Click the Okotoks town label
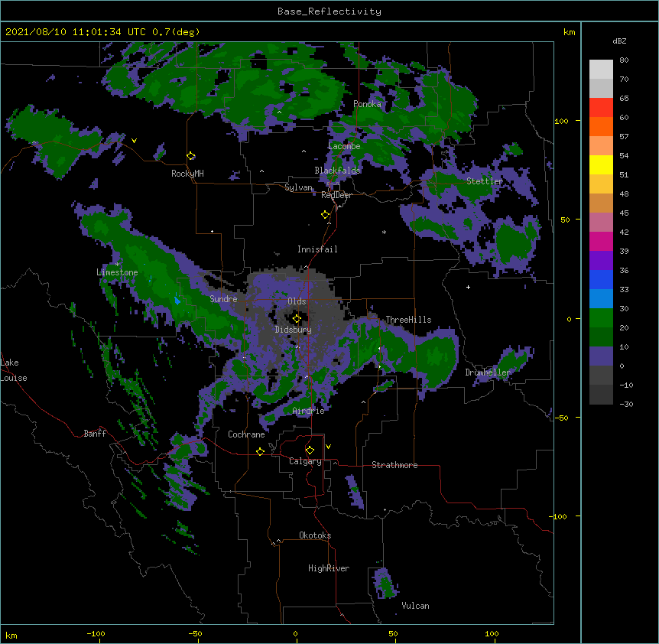659x644 pixels. pyautogui.click(x=315, y=535)
